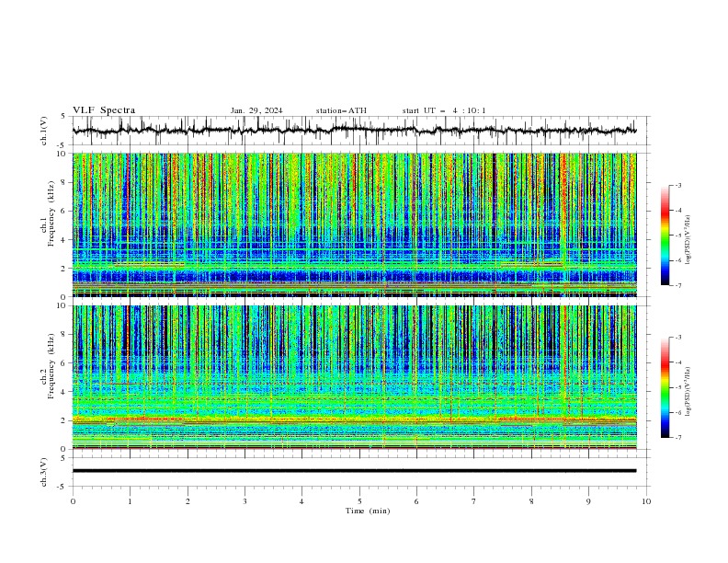Click the ch.2 PSD color scale bar
The height and width of the screenshot is (563, 728).
[x=665, y=387]
